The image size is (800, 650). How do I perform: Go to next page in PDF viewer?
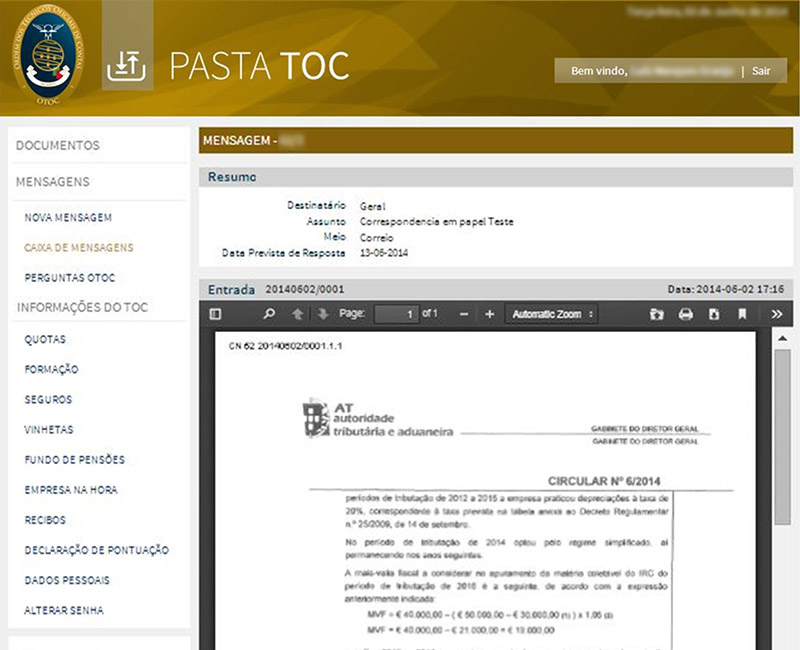tap(322, 314)
